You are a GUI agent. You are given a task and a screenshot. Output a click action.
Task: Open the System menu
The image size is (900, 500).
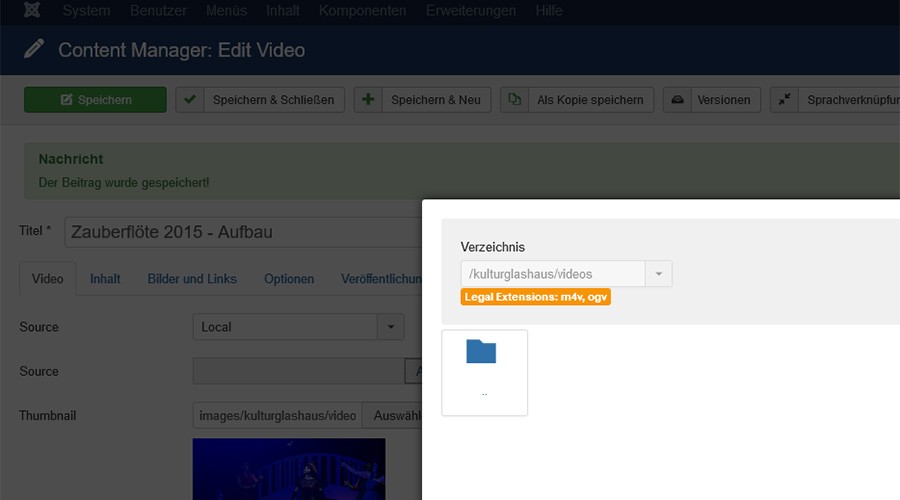click(x=87, y=11)
